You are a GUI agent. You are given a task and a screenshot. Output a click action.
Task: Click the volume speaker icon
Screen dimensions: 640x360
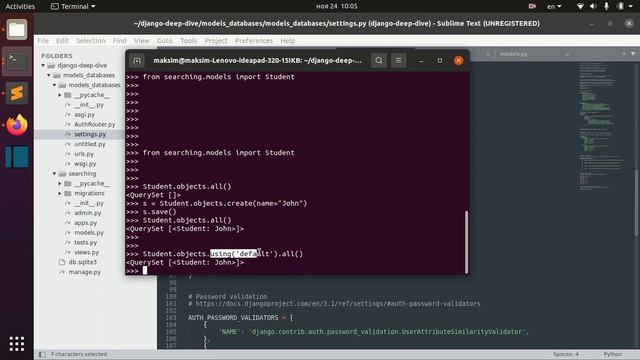coord(593,6)
